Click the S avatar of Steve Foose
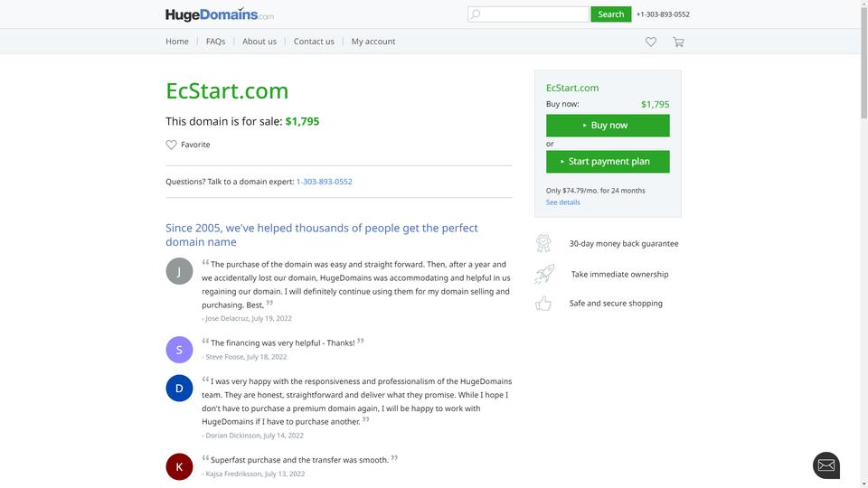This screenshot has width=868, height=488. (179, 350)
